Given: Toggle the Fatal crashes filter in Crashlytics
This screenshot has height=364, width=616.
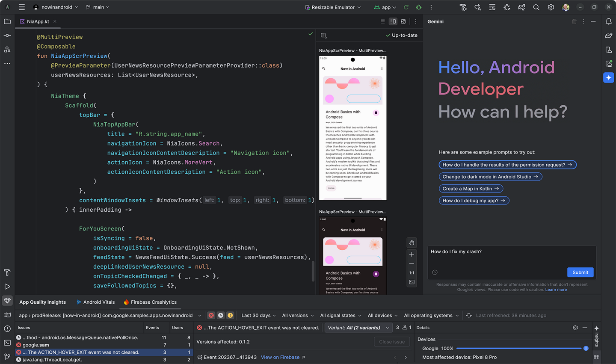Looking at the screenshot, I should tap(211, 315).
